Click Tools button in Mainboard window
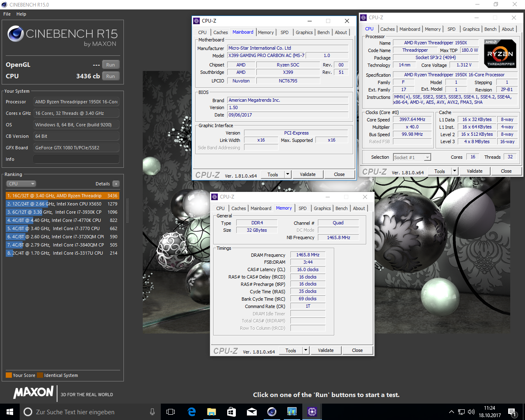 (273, 174)
